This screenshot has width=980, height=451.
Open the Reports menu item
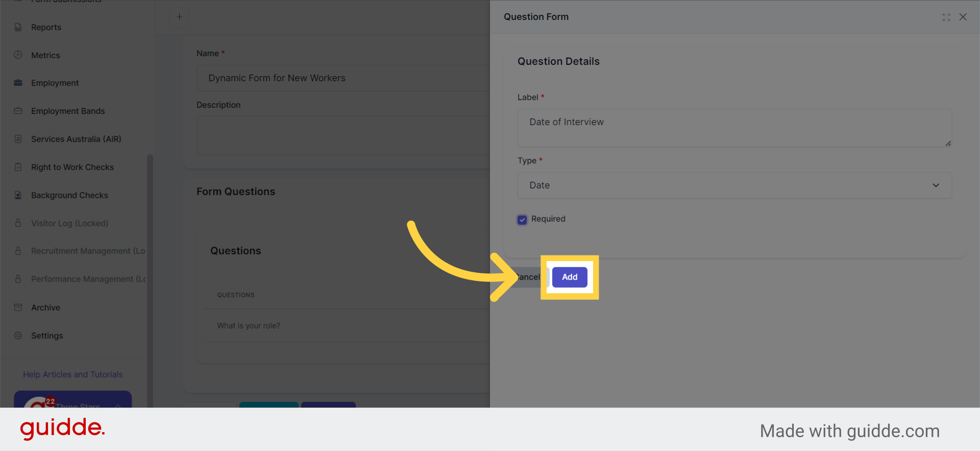46,27
